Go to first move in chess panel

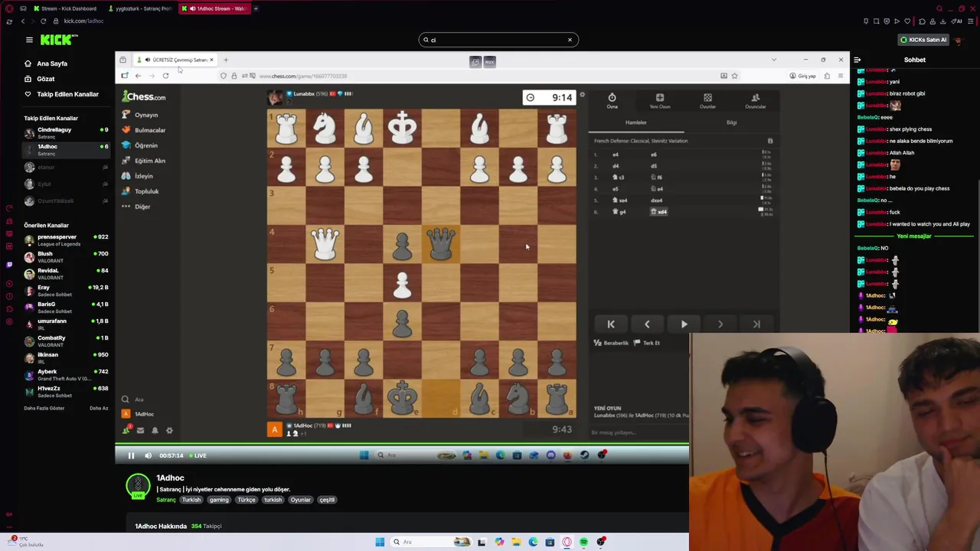[611, 324]
